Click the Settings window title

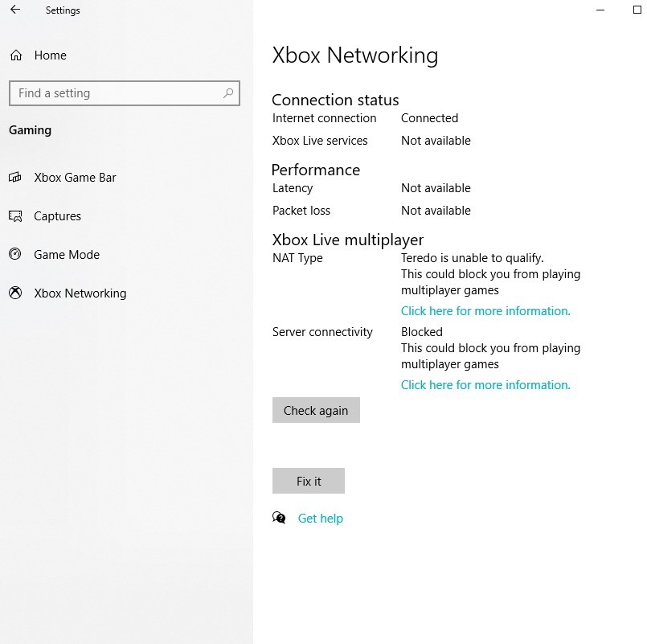63,10
